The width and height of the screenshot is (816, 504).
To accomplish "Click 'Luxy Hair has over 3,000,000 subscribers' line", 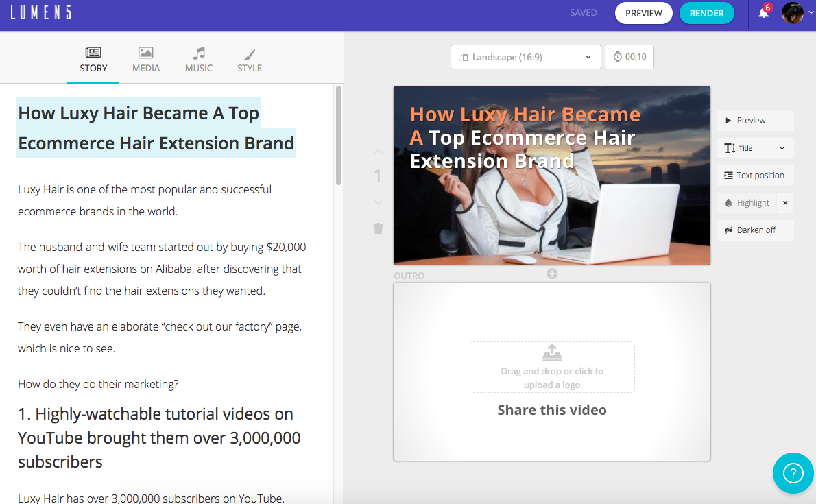I will [x=151, y=499].
